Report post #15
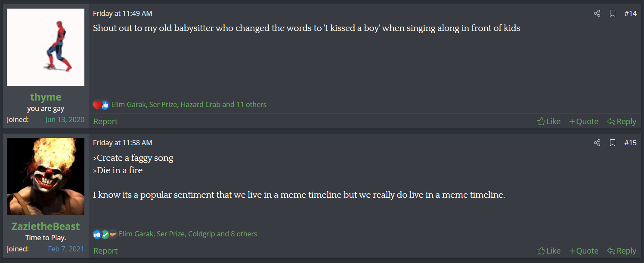The width and height of the screenshot is (644, 263). pos(105,251)
